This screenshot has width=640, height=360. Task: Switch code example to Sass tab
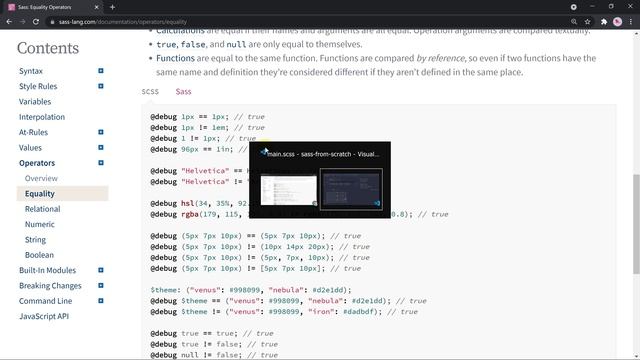click(x=183, y=91)
